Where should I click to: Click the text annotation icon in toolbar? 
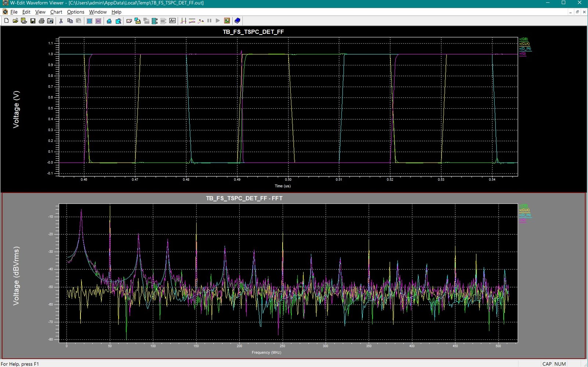[172, 21]
